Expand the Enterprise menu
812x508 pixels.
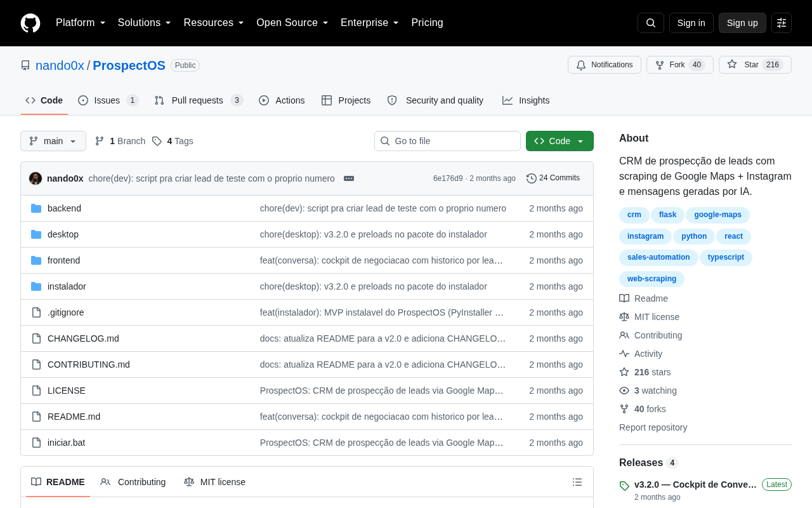click(x=370, y=23)
